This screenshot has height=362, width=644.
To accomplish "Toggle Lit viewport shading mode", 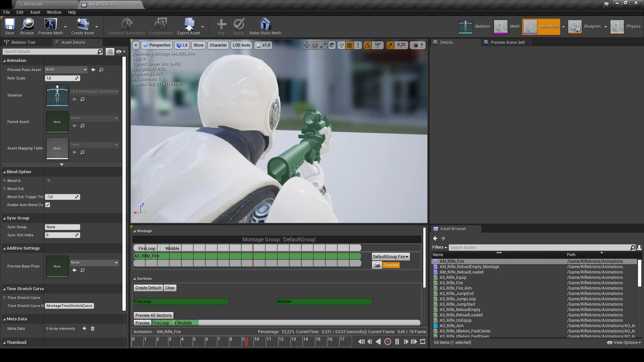I will (182, 45).
